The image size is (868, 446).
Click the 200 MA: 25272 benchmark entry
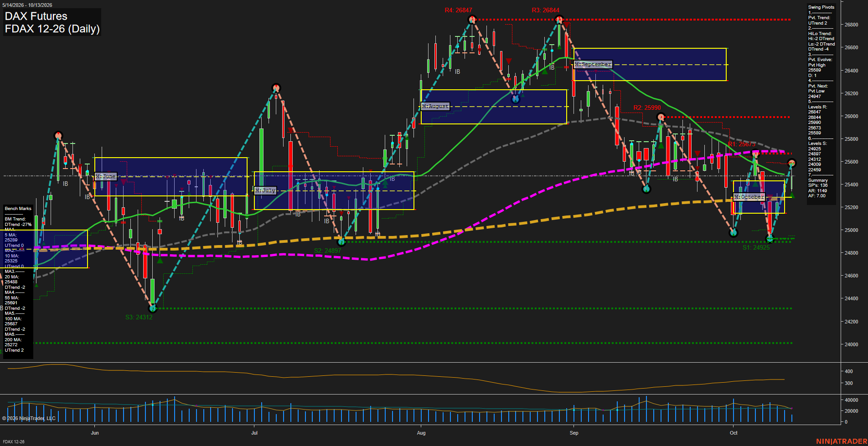13,342
